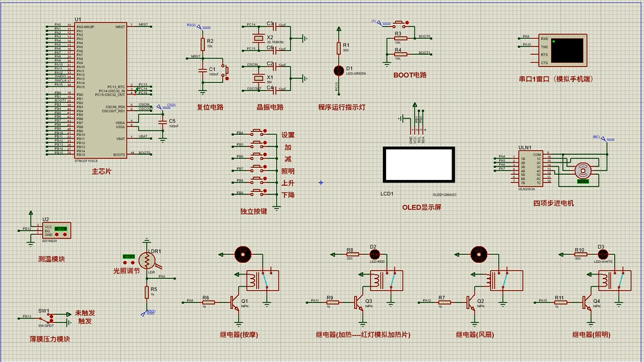Click the green LED D1
The height and width of the screenshot is (362, 644).
[x=338, y=69]
